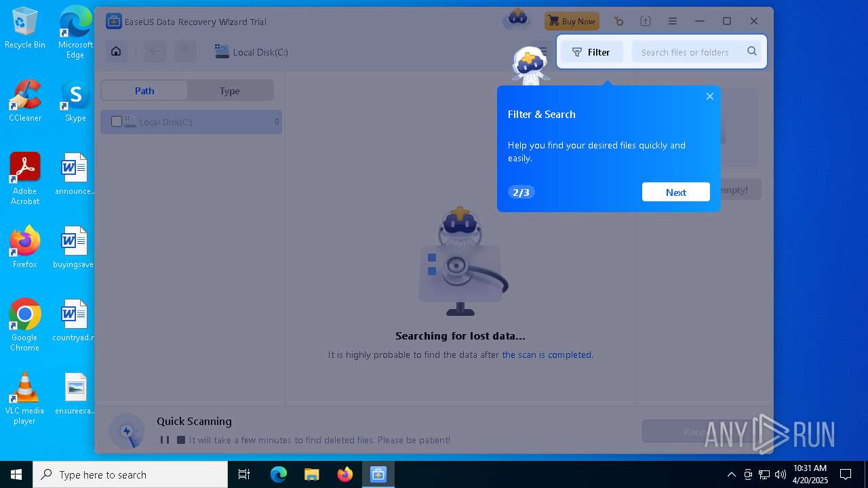
Task: Open CCleaner desktop shortcut
Action: 25,101
